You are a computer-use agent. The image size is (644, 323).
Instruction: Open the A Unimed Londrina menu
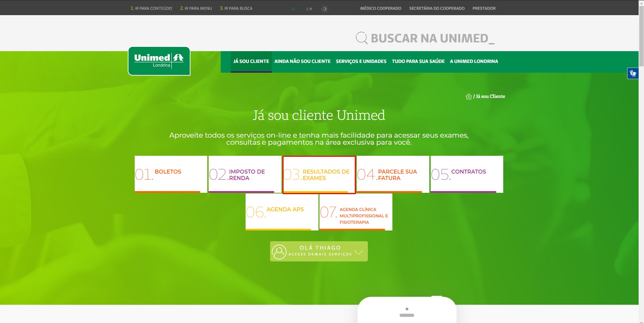click(x=474, y=62)
